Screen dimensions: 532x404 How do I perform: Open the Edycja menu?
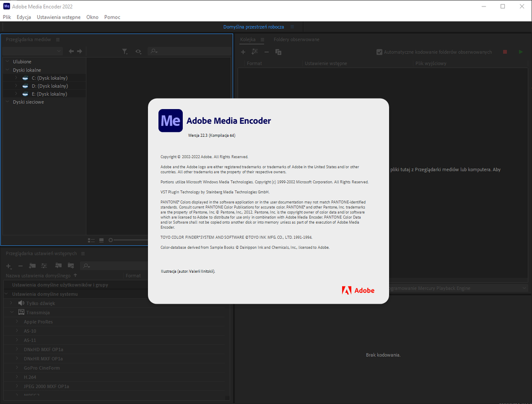tap(24, 17)
